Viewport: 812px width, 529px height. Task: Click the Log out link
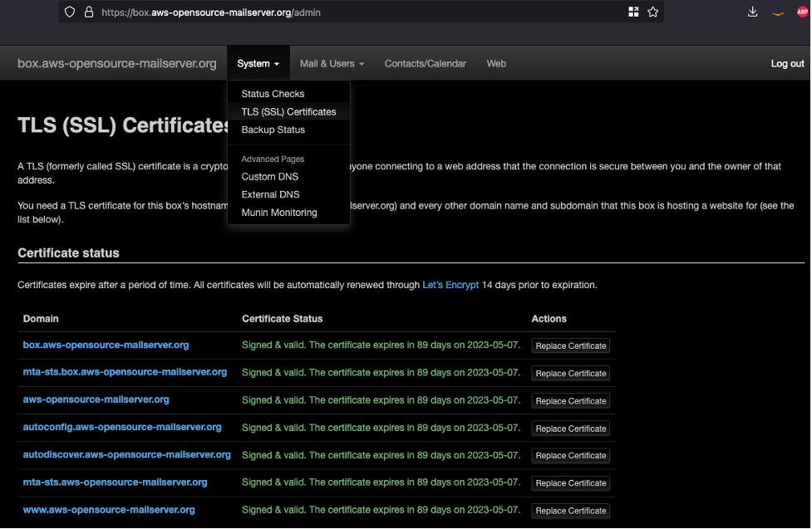click(x=787, y=64)
